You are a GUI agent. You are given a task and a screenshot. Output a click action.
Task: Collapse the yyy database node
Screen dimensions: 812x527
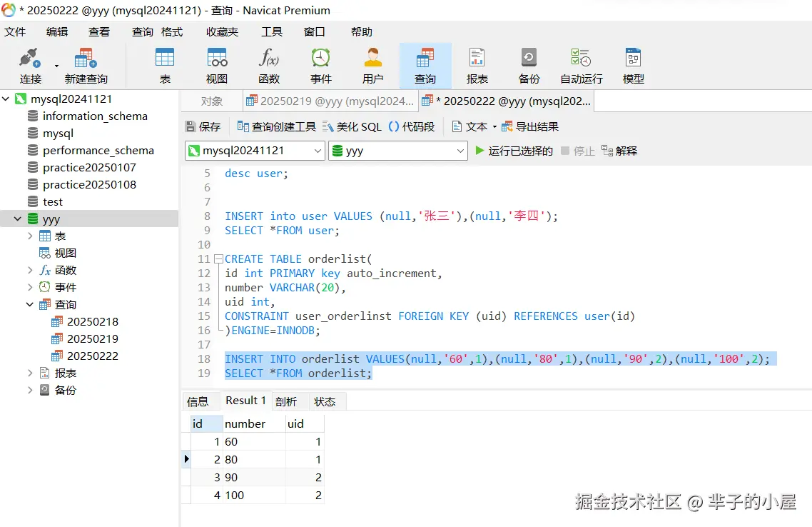click(18, 219)
